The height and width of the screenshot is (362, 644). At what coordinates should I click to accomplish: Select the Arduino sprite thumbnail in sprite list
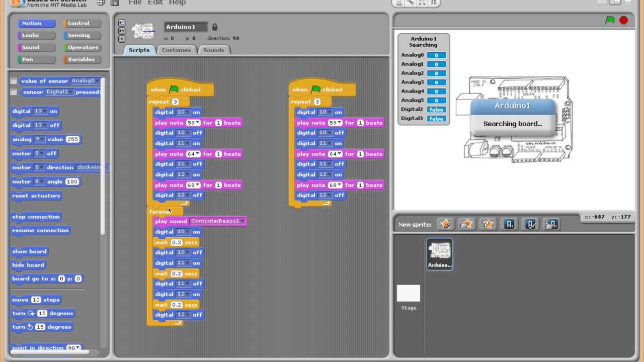coord(440,254)
